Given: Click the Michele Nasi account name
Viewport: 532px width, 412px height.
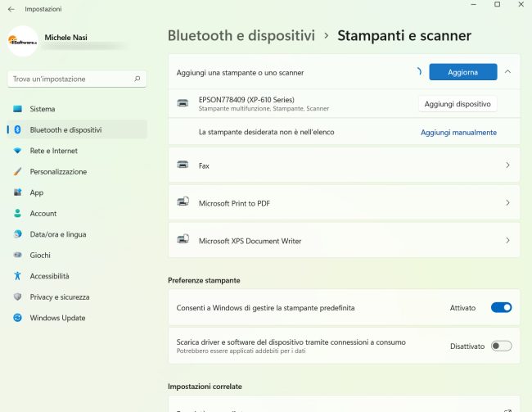Looking at the screenshot, I should coord(65,38).
